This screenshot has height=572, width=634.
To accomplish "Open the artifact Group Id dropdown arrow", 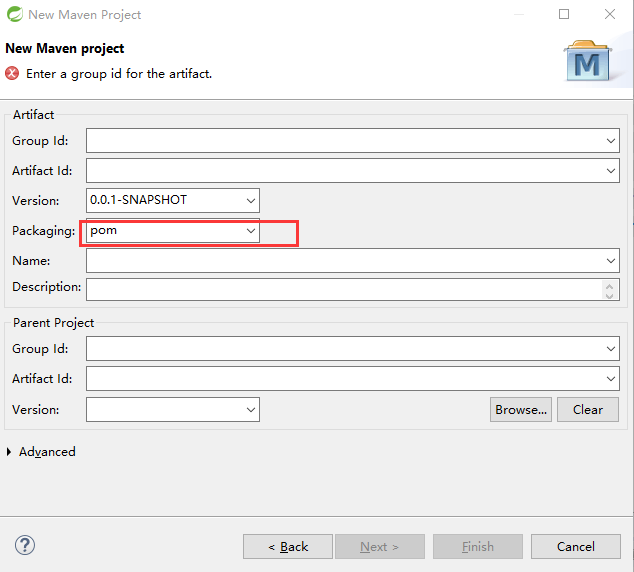I will pyautogui.click(x=611, y=141).
